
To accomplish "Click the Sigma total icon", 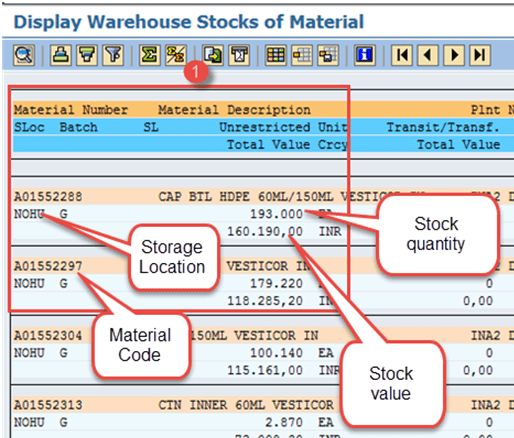I will click(150, 55).
